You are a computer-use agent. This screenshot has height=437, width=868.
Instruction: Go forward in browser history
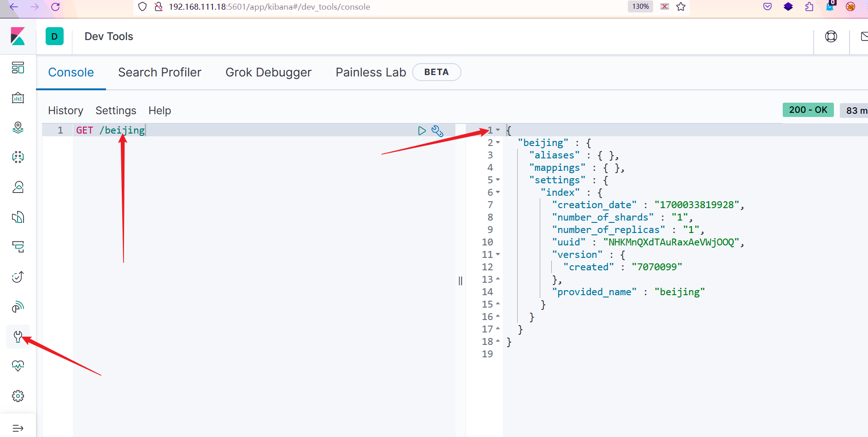pyautogui.click(x=35, y=7)
